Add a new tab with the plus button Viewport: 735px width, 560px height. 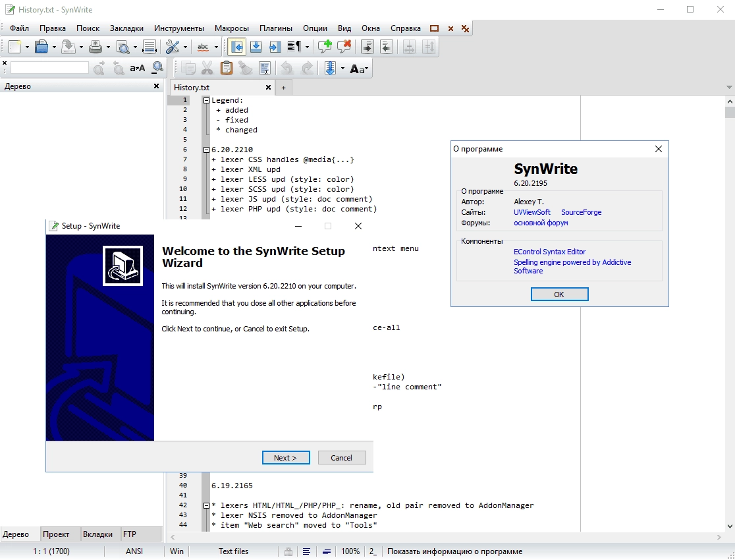[x=283, y=88]
